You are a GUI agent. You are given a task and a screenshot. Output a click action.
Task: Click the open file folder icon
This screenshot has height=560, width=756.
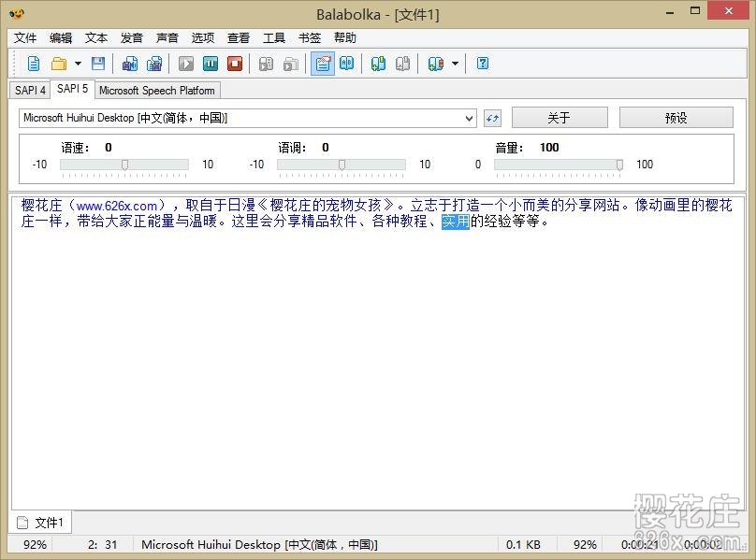(x=59, y=64)
